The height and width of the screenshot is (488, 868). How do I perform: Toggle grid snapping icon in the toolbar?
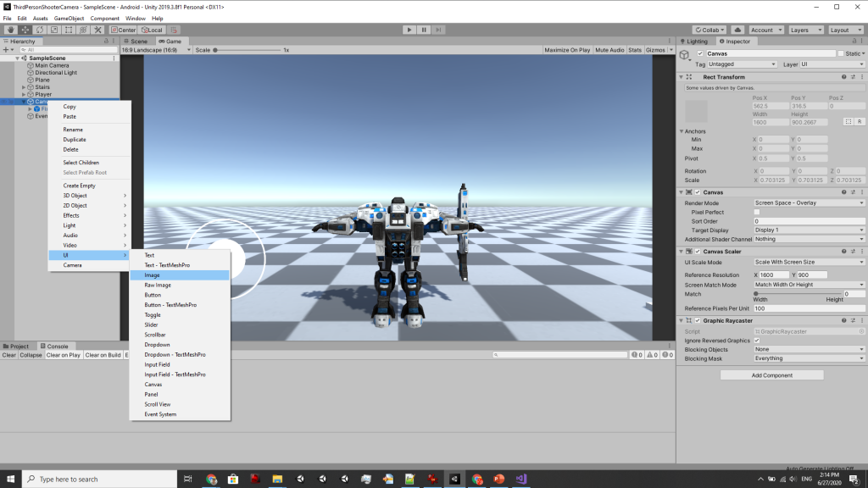coord(174,30)
